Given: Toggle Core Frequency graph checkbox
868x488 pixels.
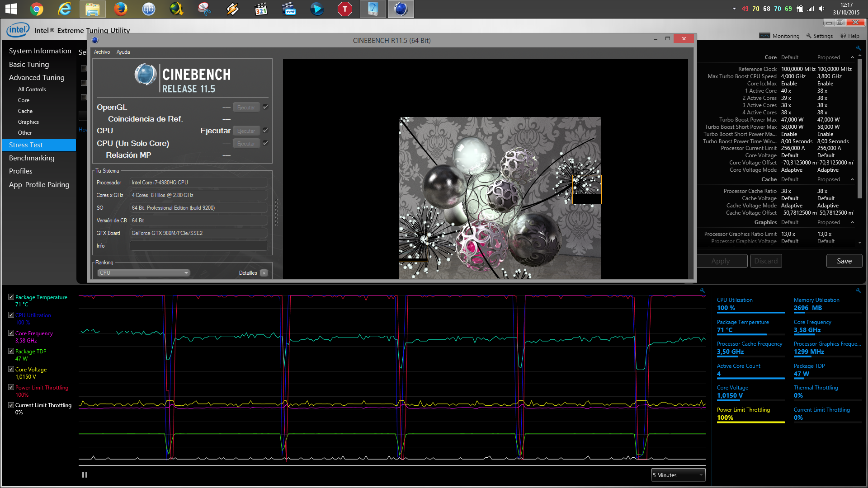Looking at the screenshot, I should 11,333.
